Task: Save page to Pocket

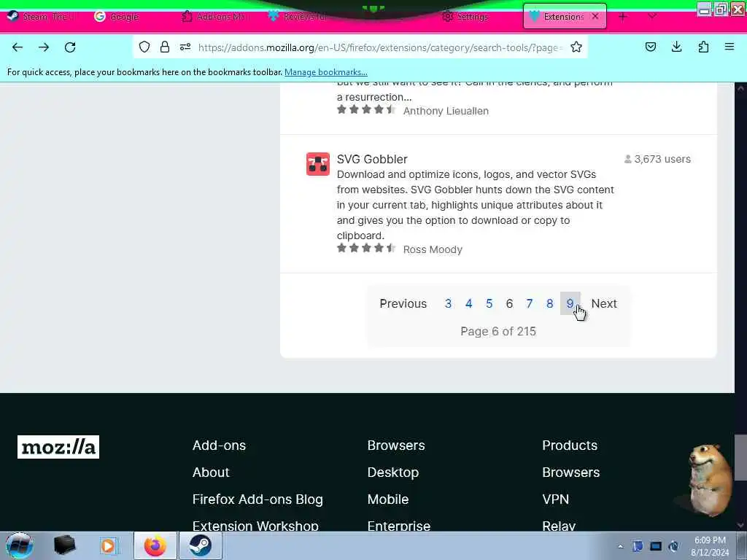Action: click(x=650, y=47)
